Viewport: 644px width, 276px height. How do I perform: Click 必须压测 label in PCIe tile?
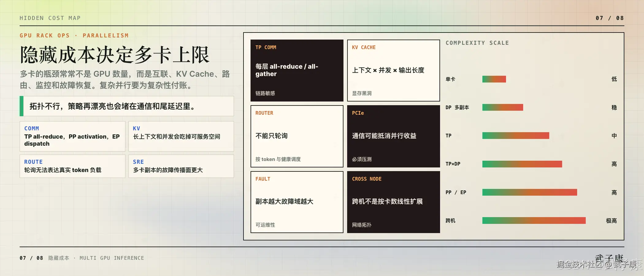pyautogui.click(x=362, y=159)
